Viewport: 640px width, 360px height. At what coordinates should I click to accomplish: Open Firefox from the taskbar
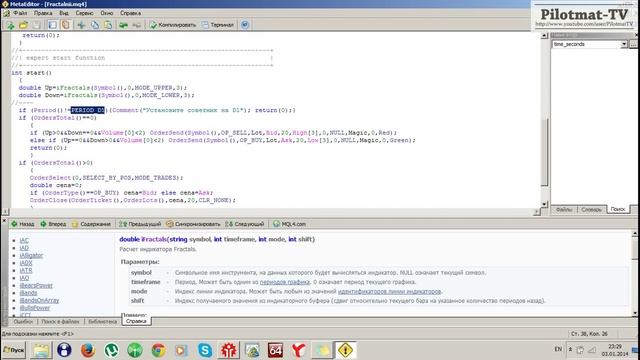coord(87,350)
